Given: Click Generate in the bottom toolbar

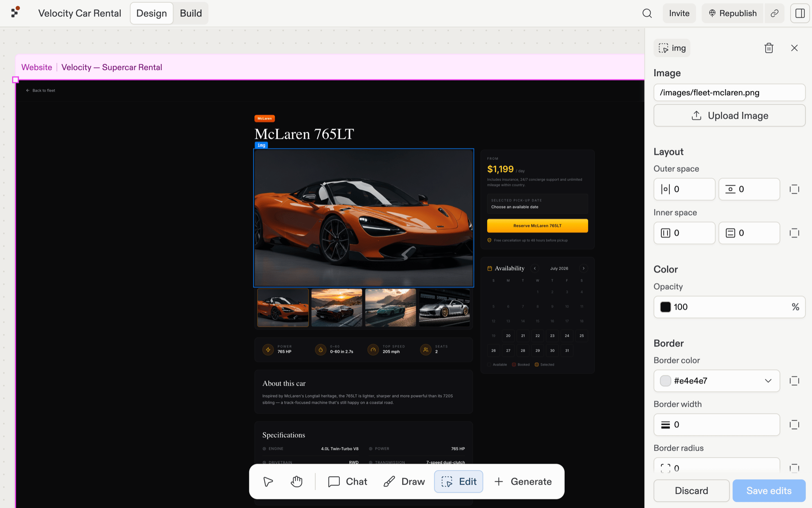Looking at the screenshot, I should click(x=523, y=482).
